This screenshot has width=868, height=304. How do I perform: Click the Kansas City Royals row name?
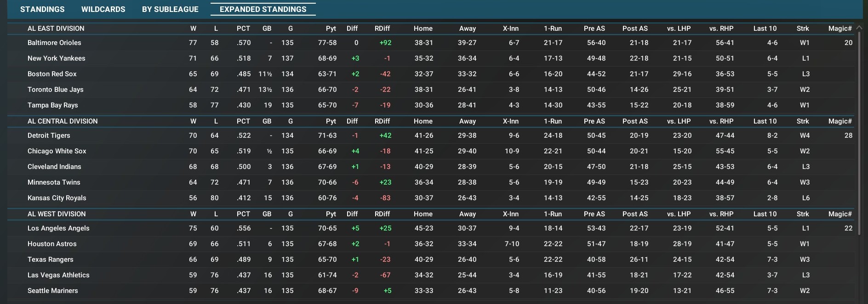(x=57, y=198)
